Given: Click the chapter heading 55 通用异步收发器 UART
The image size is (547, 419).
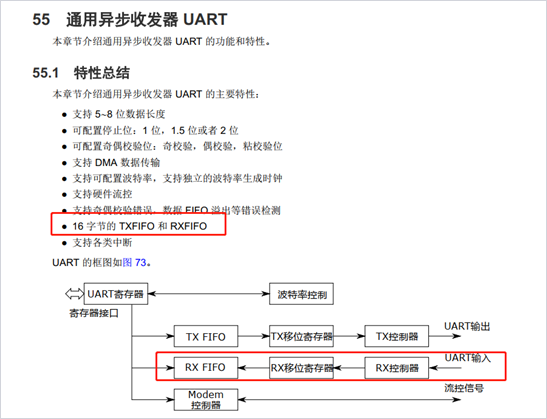Looking at the screenshot, I should pos(130,19).
